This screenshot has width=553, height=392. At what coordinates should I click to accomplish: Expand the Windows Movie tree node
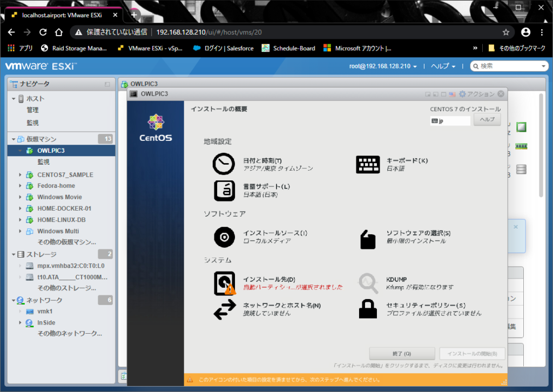tap(20, 197)
